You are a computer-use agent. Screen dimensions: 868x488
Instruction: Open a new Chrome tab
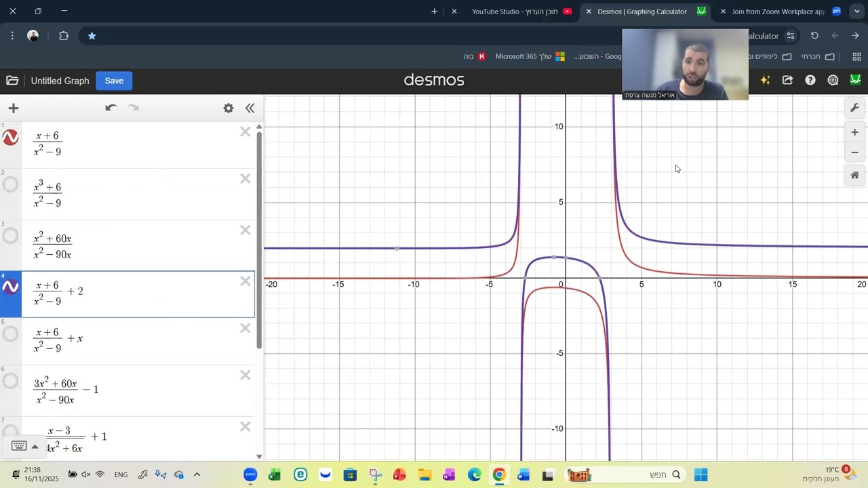(x=434, y=12)
